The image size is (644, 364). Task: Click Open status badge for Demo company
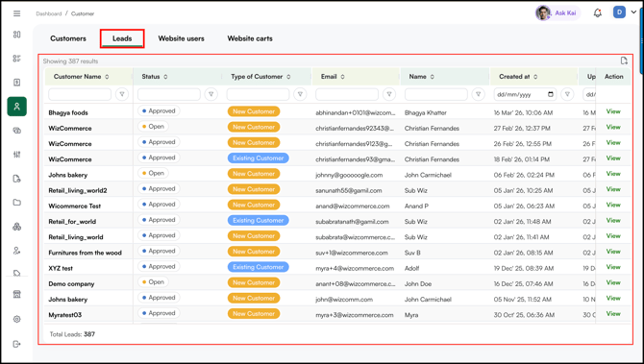pyautogui.click(x=153, y=282)
